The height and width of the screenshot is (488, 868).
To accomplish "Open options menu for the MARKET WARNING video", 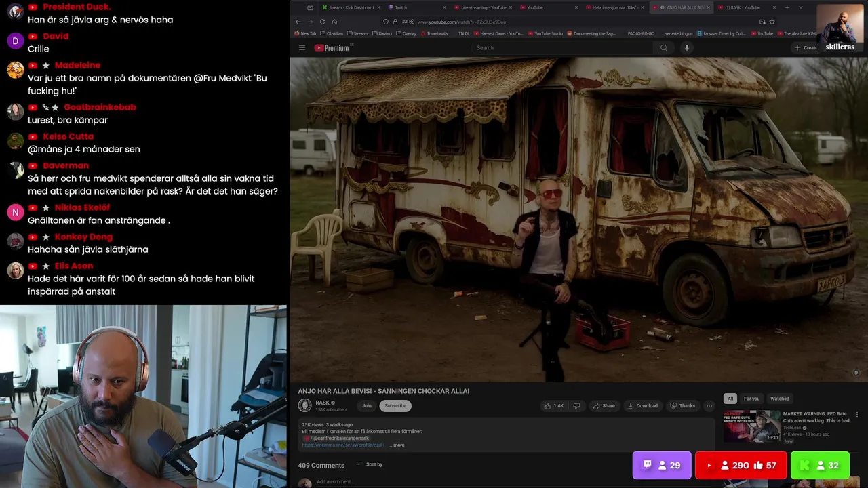I will point(857,415).
